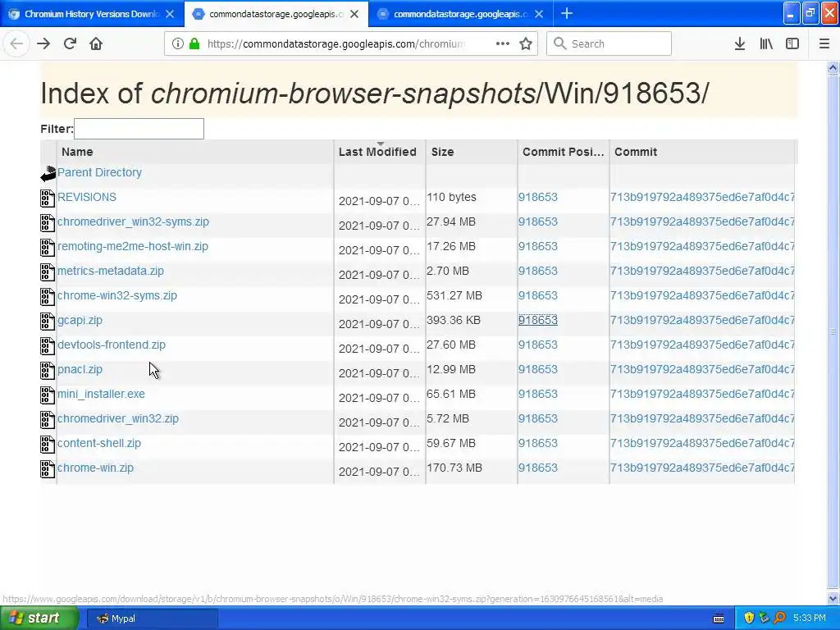
Task: Open the library bookmarks icon
Action: 766,43
